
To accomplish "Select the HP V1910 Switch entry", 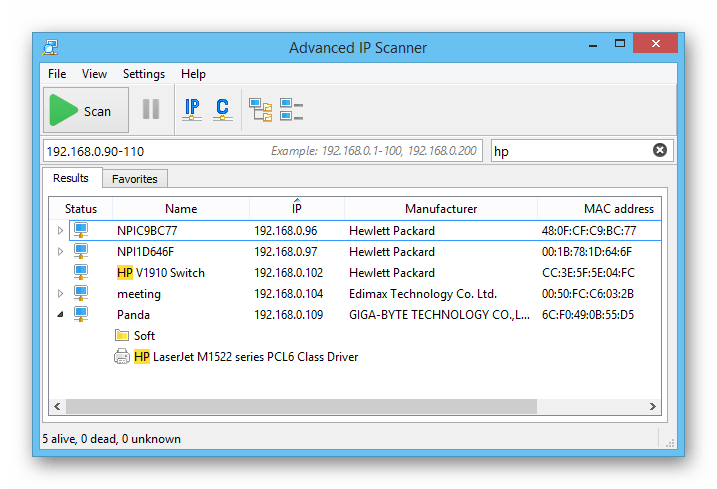I will tap(161, 273).
